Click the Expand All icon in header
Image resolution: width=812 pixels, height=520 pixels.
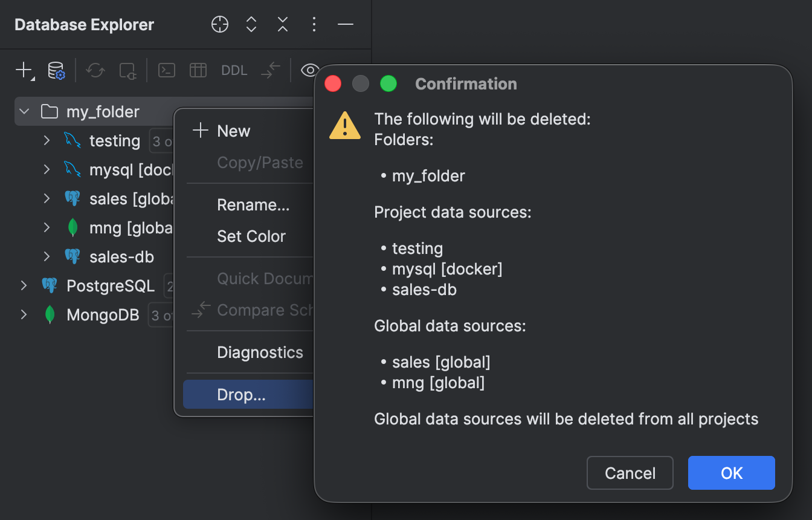251,24
